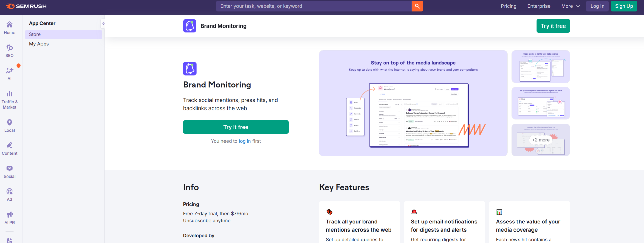
Task: Open the Local sidebar section
Action: (x=9, y=126)
